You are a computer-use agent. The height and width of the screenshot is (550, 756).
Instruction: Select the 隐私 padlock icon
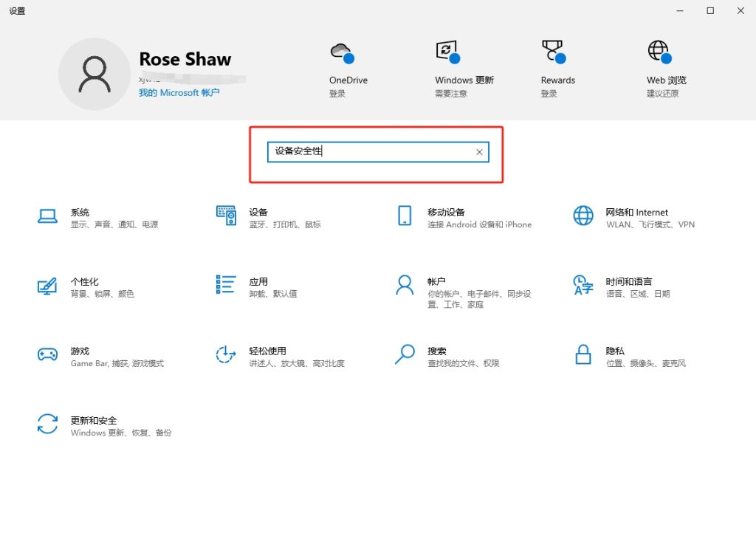(583, 354)
